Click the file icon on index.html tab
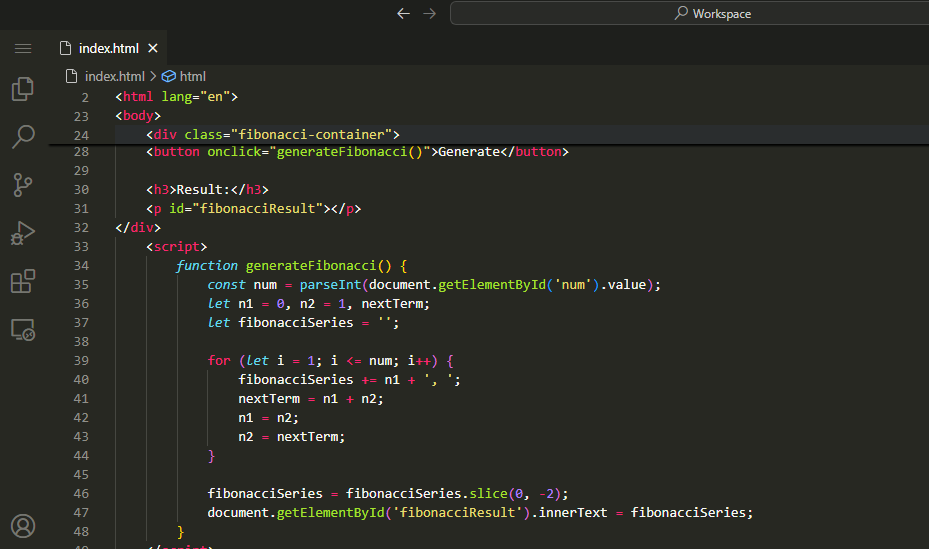The image size is (929, 549). pos(66,49)
